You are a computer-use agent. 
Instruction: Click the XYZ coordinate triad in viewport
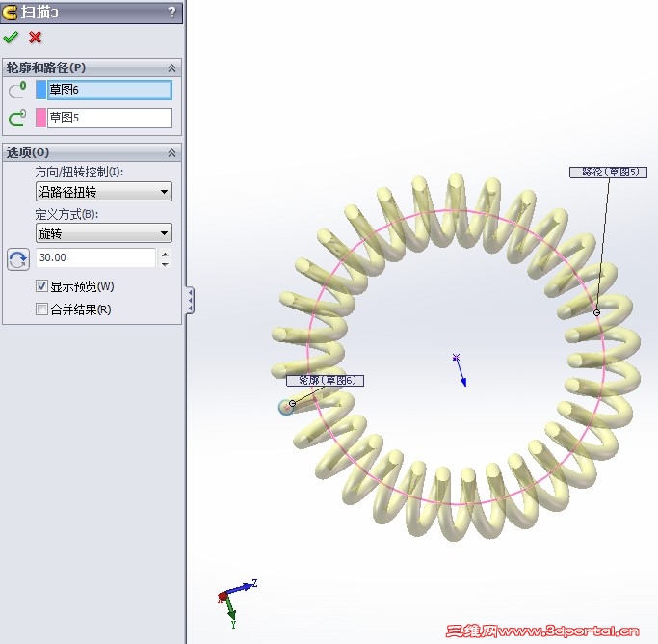tap(237, 604)
